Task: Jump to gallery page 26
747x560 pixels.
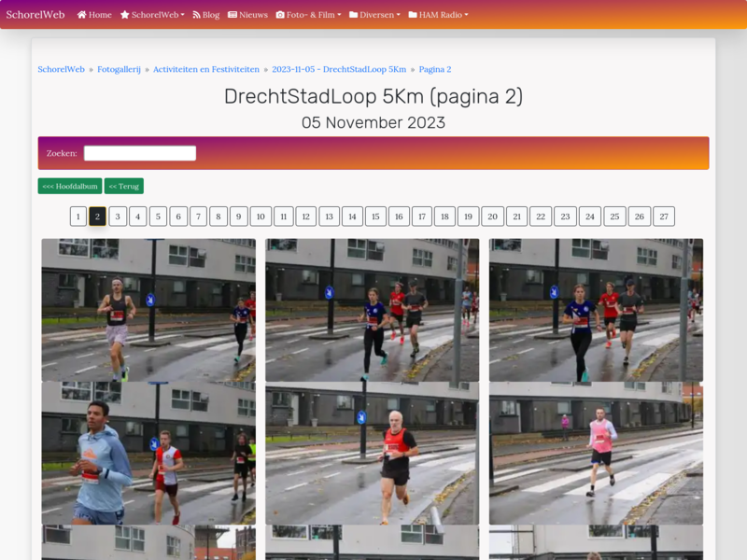Action: click(x=640, y=217)
